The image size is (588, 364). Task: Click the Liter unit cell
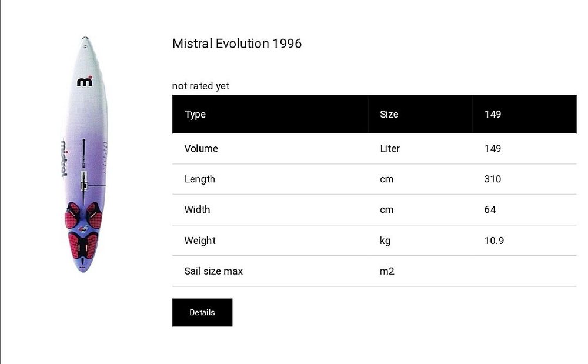[390, 149]
